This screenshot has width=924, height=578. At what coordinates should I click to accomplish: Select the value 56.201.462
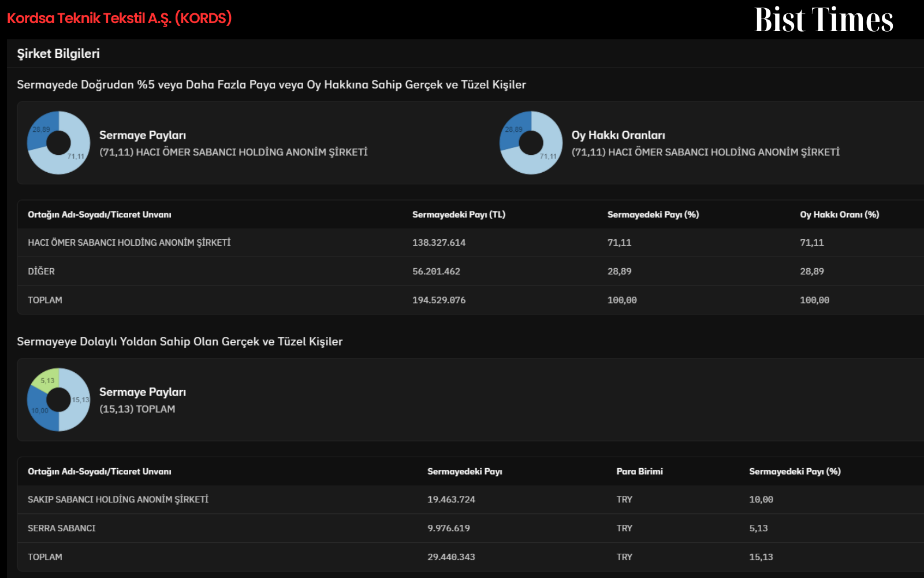[x=436, y=272]
